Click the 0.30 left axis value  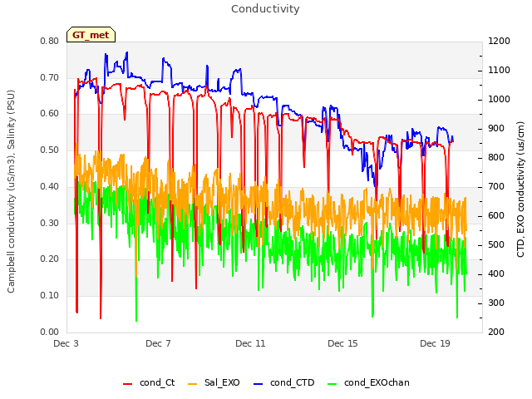click(x=50, y=223)
